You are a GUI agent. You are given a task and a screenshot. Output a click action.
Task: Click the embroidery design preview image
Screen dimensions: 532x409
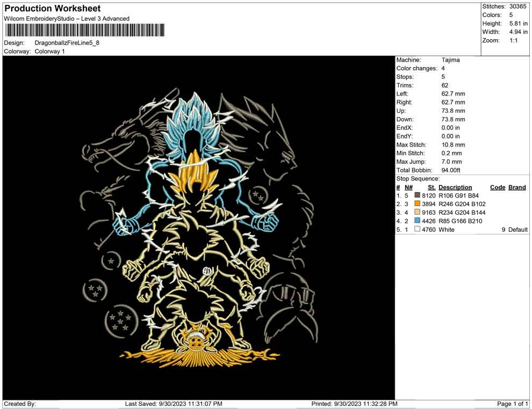pyautogui.click(x=199, y=228)
